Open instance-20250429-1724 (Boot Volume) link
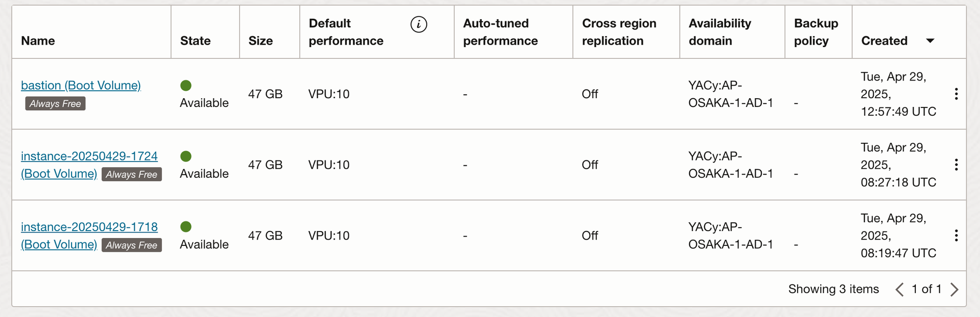Screen dimensions: 980x317 tap(89, 165)
